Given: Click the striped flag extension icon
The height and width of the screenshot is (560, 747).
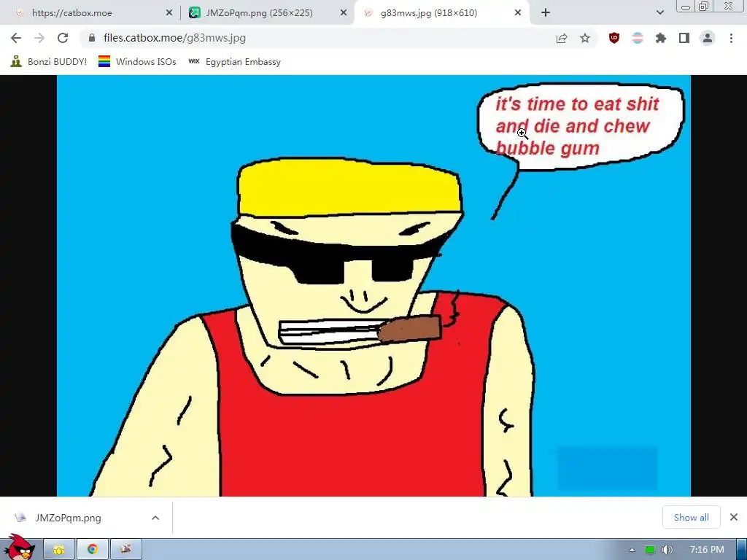Looking at the screenshot, I should 638,38.
